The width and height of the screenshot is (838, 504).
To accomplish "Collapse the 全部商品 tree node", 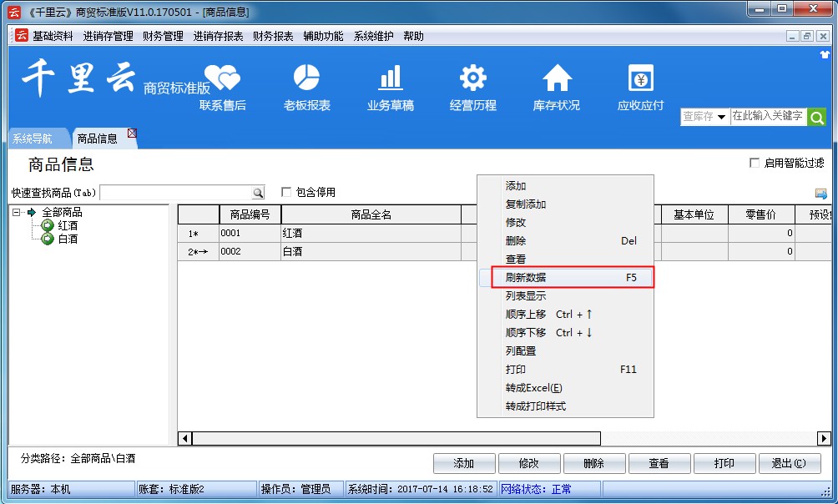I will 17,212.
